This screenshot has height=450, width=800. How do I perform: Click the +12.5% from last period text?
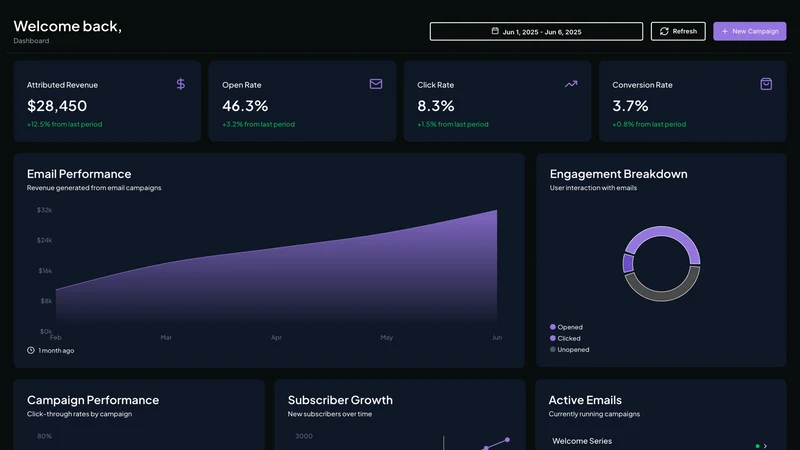pyautogui.click(x=64, y=124)
